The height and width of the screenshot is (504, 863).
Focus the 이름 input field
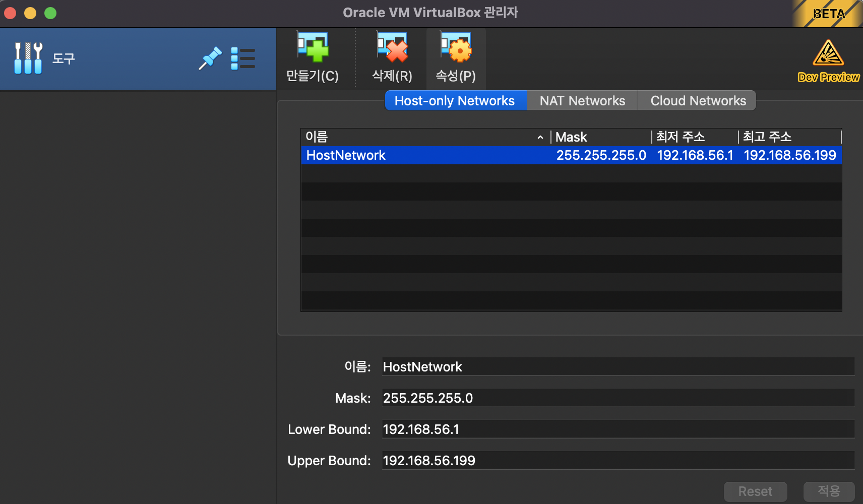[x=618, y=367]
